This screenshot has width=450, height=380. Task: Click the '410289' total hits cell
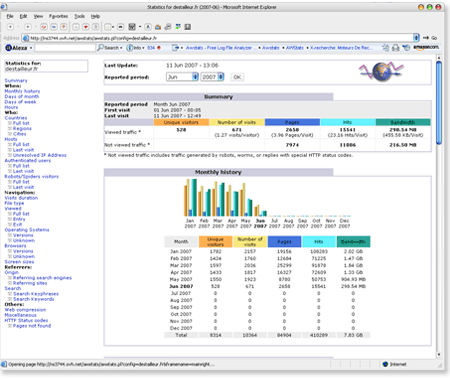pos(319,335)
